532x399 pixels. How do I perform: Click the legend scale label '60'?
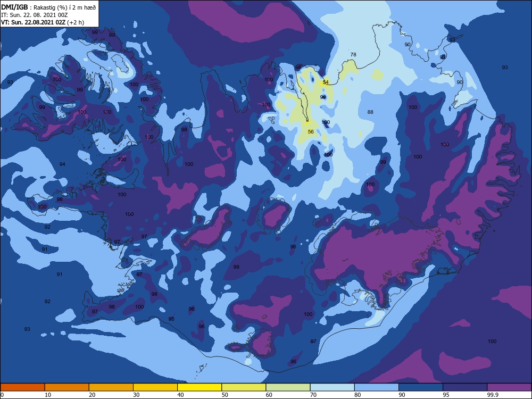pos(269,395)
